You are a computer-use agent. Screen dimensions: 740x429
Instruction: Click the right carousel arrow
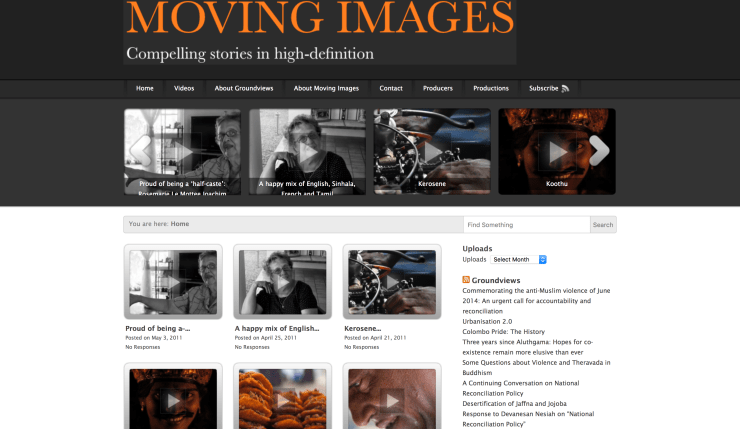coord(599,151)
